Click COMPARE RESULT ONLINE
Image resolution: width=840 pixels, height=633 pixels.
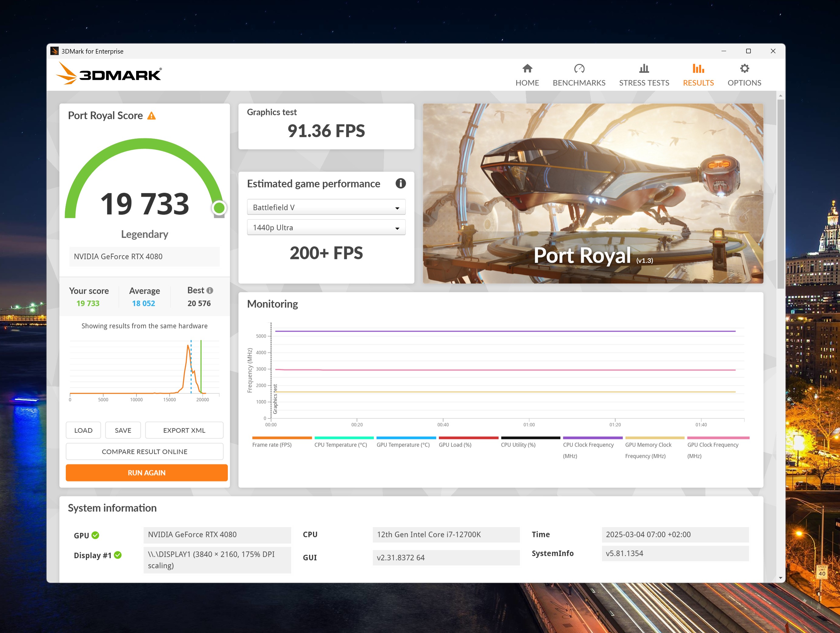click(x=145, y=452)
